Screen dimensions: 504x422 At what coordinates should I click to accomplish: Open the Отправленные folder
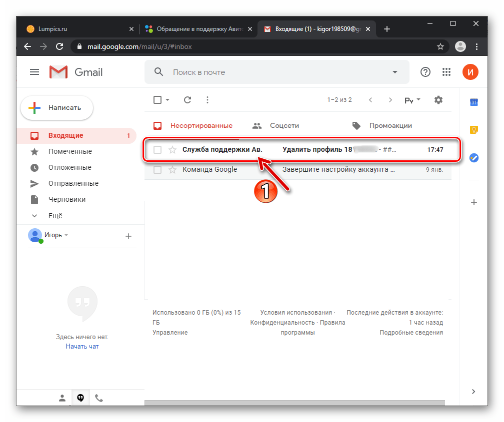[73, 184]
